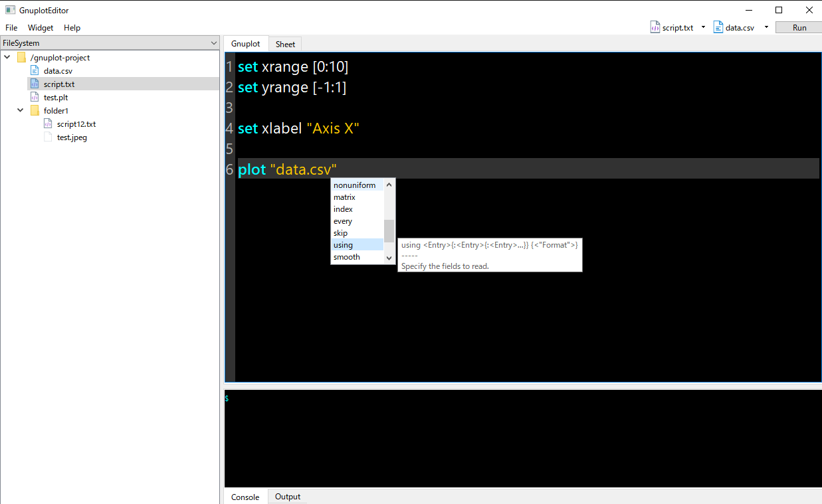Open the script.txt dropdown arrow

(702, 27)
